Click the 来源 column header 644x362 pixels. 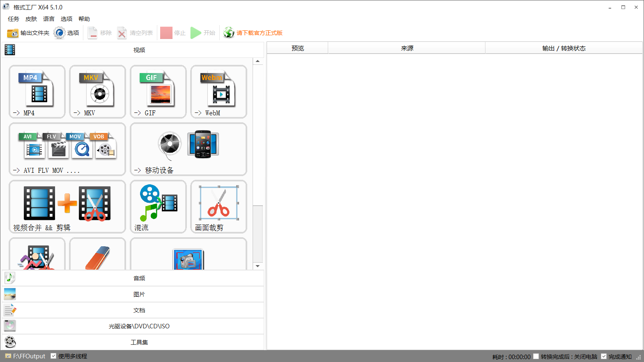point(407,48)
